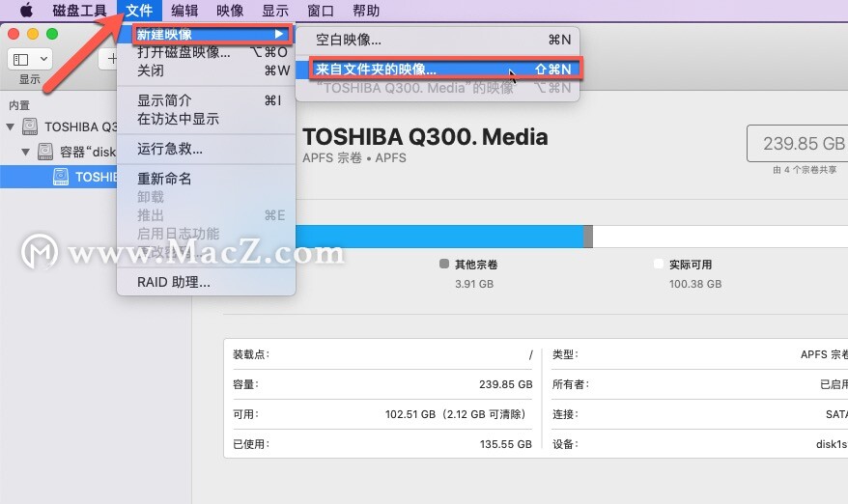This screenshot has width=848, height=504.
Task: Click the blue used-space bar segment
Action: (x=439, y=237)
